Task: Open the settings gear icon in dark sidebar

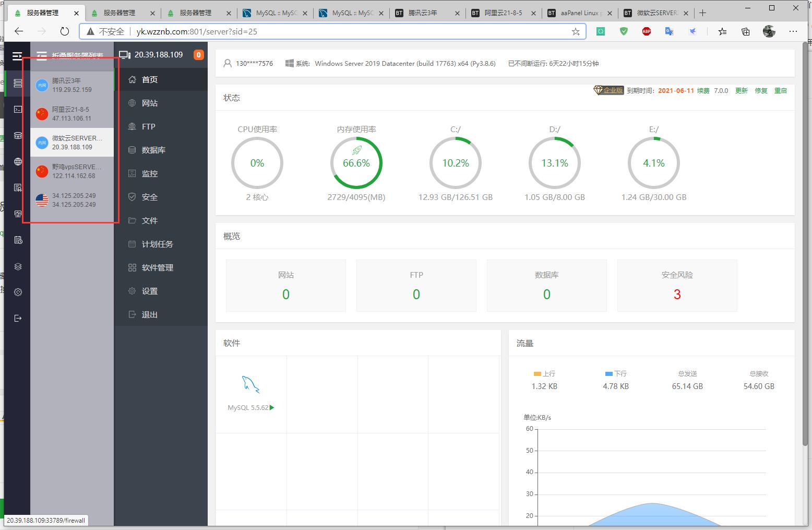Action: (x=18, y=292)
